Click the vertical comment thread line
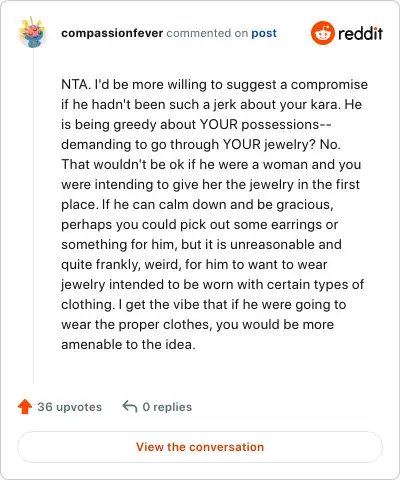400x480 pixels. click(x=33, y=217)
